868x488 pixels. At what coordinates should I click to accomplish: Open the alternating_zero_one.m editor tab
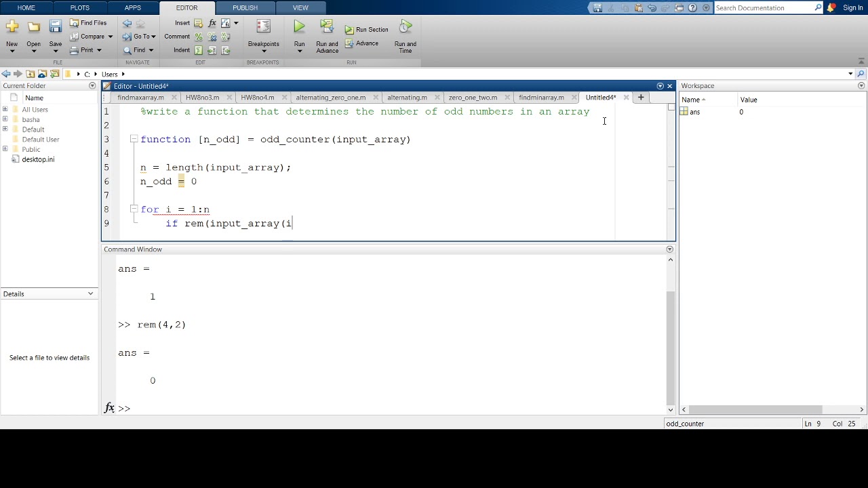coord(330,98)
